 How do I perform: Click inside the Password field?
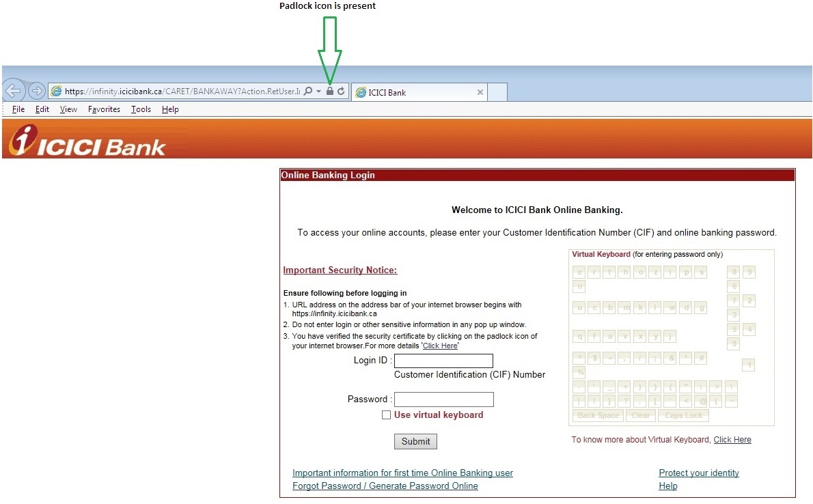point(443,400)
